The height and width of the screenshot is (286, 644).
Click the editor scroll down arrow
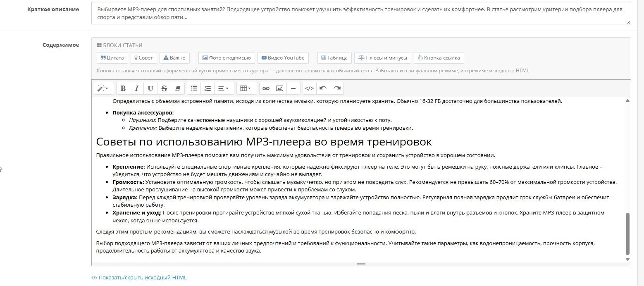tap(627, 260)
